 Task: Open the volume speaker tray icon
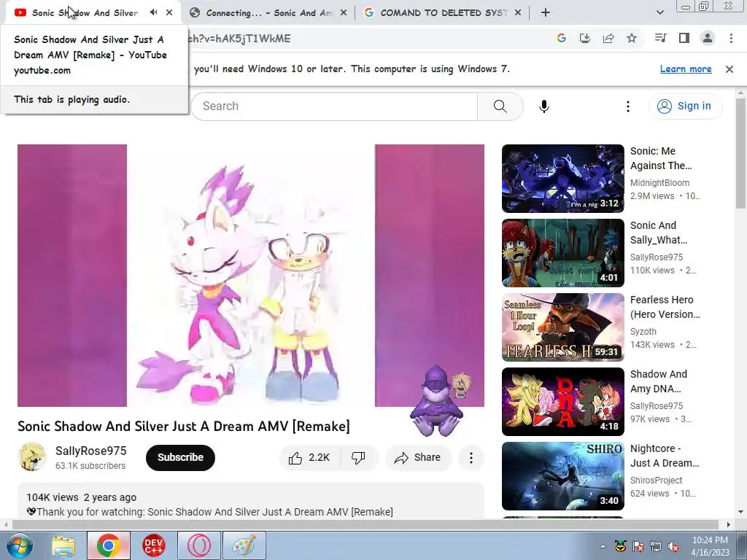(x=673, y=547)
